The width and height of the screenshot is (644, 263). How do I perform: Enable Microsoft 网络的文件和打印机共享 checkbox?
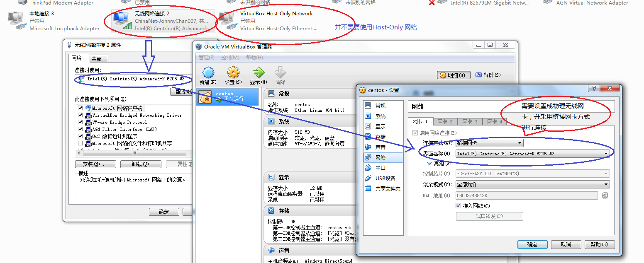[x=80, y=143]
